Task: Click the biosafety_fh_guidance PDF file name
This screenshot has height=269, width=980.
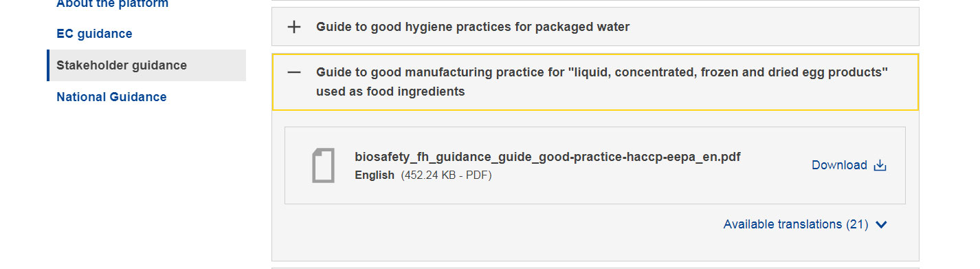Action: [548, 157]
